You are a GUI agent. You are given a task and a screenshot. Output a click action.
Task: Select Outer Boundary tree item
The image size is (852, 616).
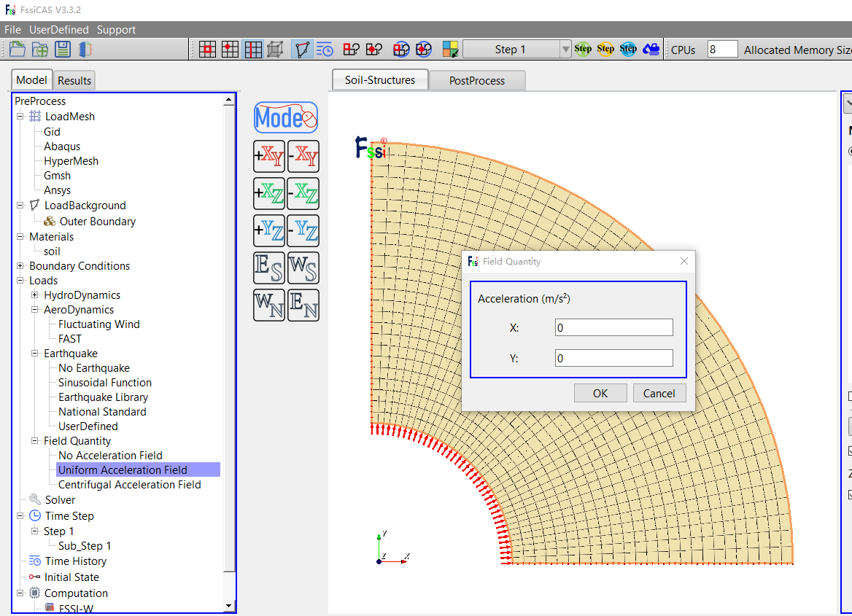pos(97,222)
